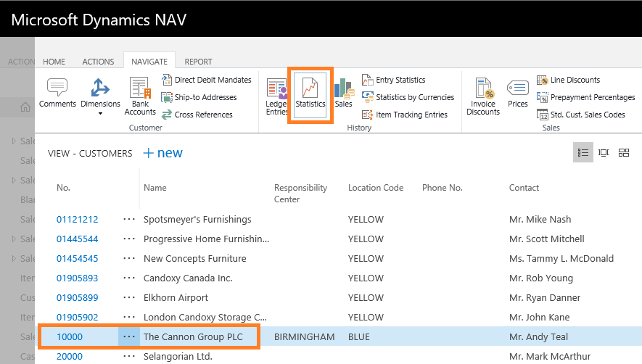642x364 pixels.
Task: Create a new customer with + new
Action: (163, 153)
